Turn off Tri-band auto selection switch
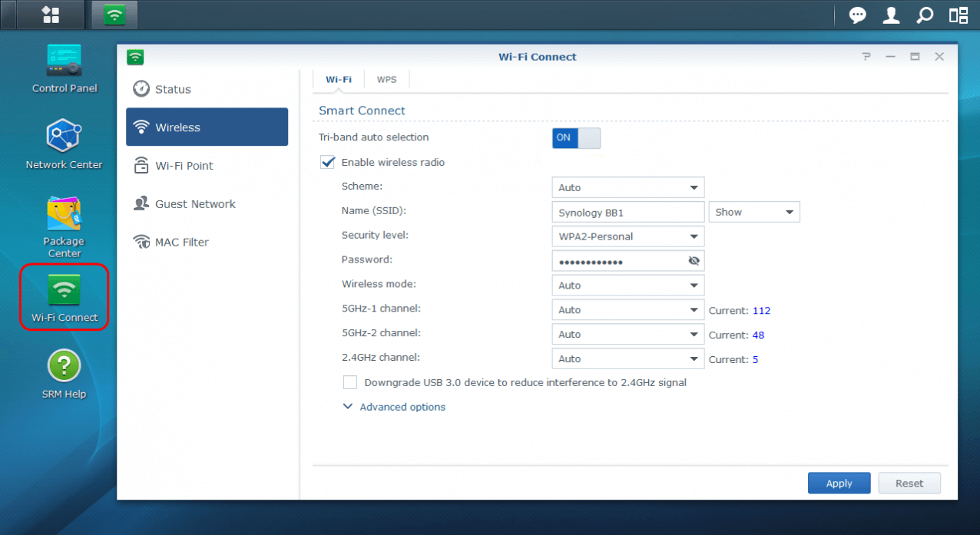Viewport: 980px width, 535px height. click(x=576, y=138)
